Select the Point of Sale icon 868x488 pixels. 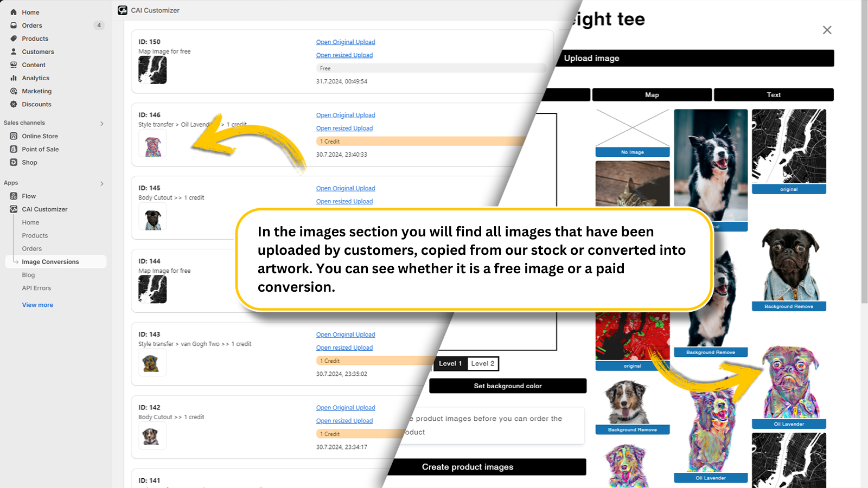point(14,149)
